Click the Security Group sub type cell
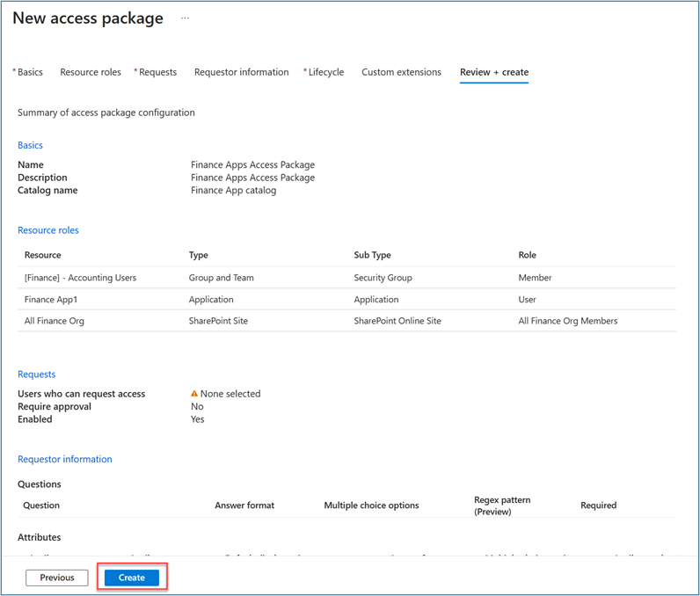Viewport: 700px width, 596px height. click(x=383, y=278)
